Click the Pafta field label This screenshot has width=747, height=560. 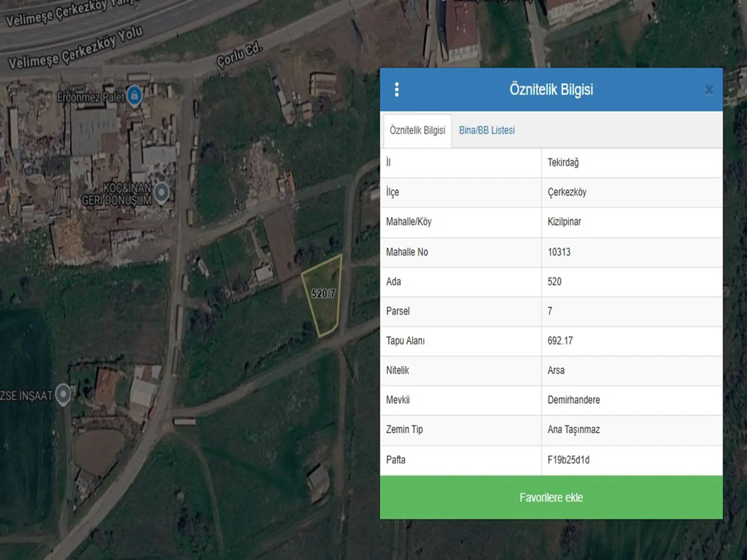coord(396,460)
